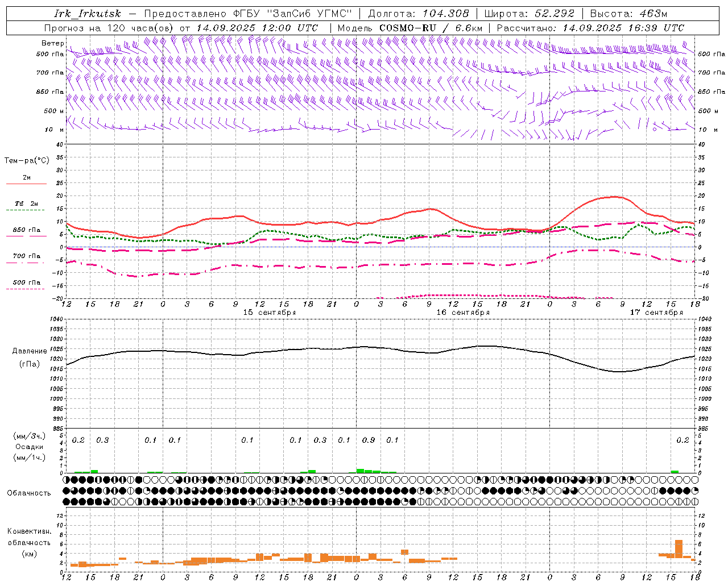Select the "700 гПа" temperature legend entry
Image resolution: width=728 pixels, height=582 pixels.
click(27, 256)
